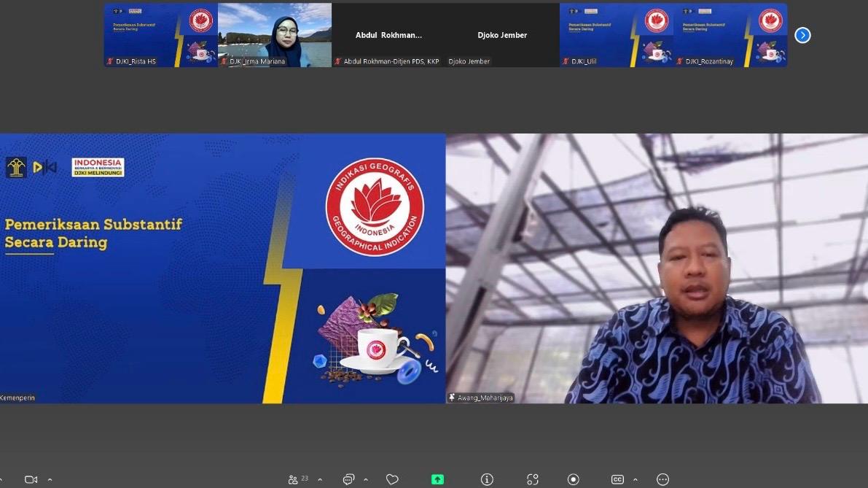The image size is (868, 488).
Task: Expand the video options chevron
Action: [x=50, y=479]
